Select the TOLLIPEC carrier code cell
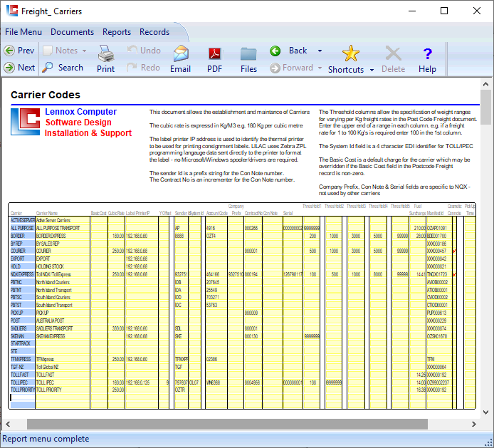The image size is (494, 448). (22, 382)
